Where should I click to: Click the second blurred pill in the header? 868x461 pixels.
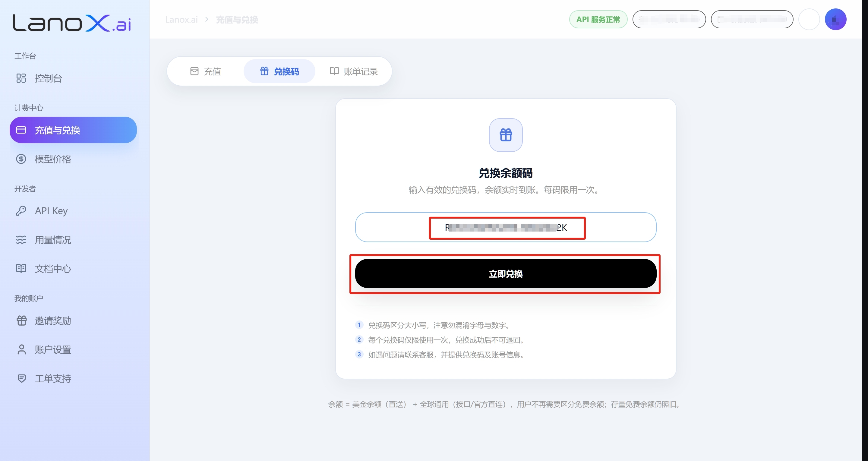752,19
